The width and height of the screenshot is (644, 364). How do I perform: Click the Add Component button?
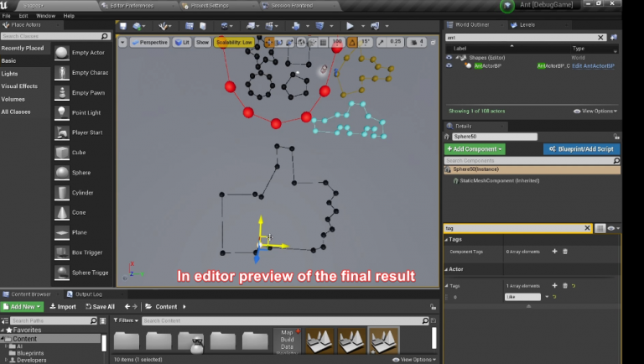[475, 149]
